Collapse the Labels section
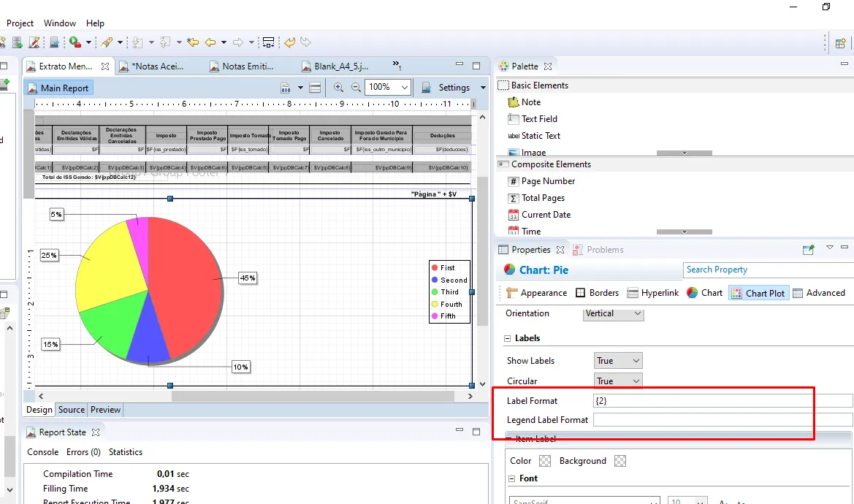 508,338
